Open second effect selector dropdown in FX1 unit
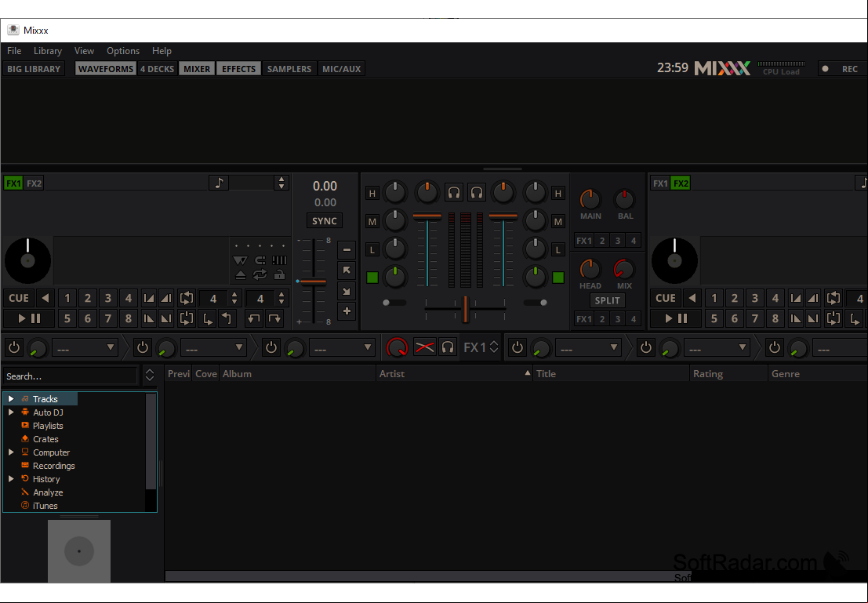 pyautogui.click(x=214, y=347)
